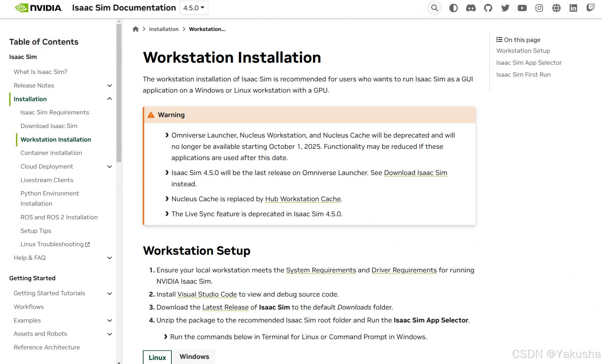Jump to Workstation Setup on this page
Screen dimensions: 602x364
point(523,51)
